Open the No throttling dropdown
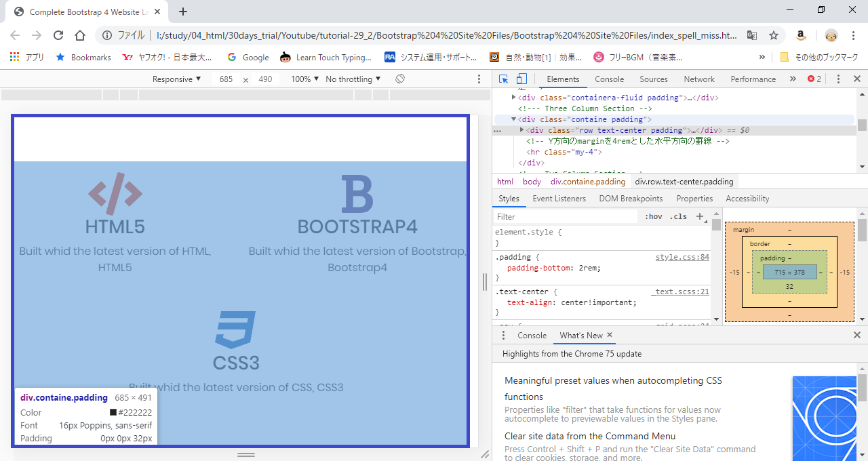 [353, 79]
